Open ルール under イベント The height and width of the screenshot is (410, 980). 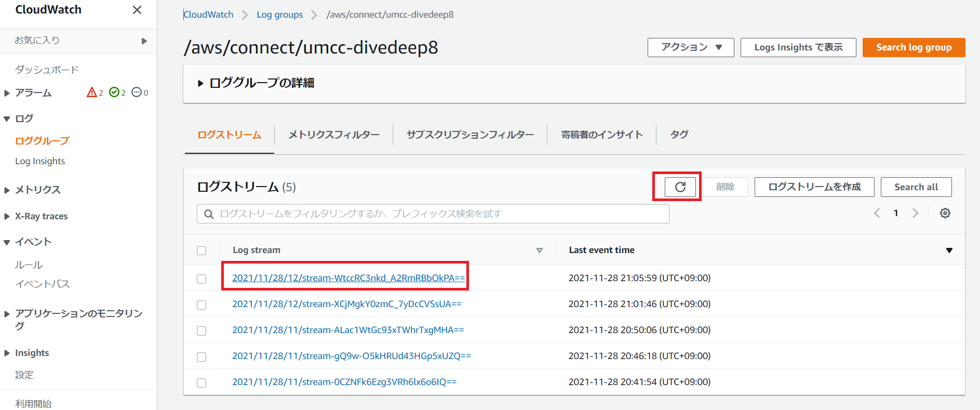click(29, 265)
